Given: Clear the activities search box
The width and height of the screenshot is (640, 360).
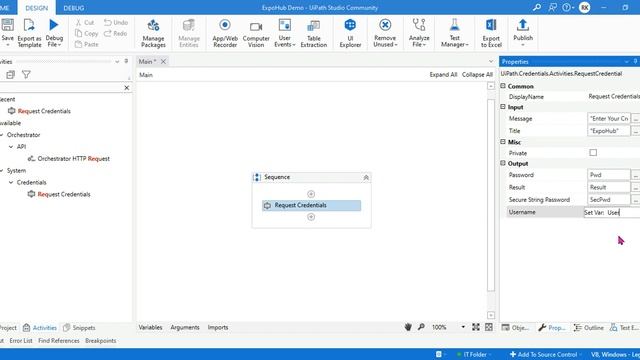Looking at the screenshot, I should pos(127,87).
